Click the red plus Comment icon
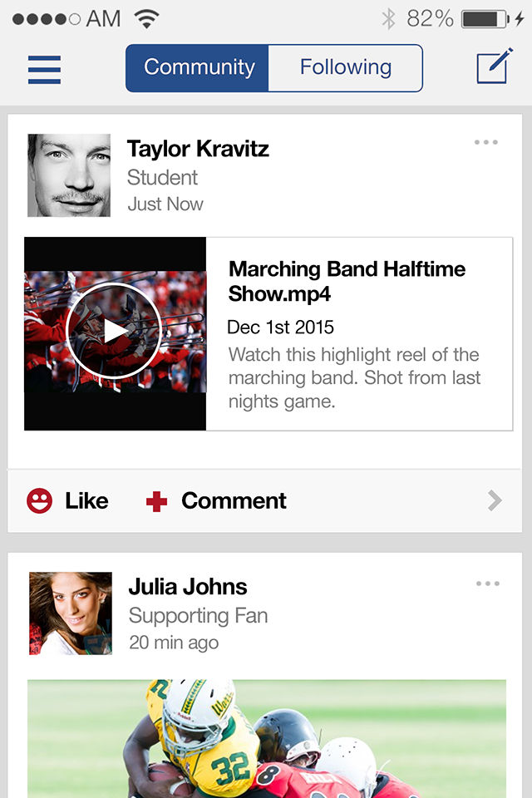Screen dimensions: 532x798 pyautogui.click(x=156, y=501)
